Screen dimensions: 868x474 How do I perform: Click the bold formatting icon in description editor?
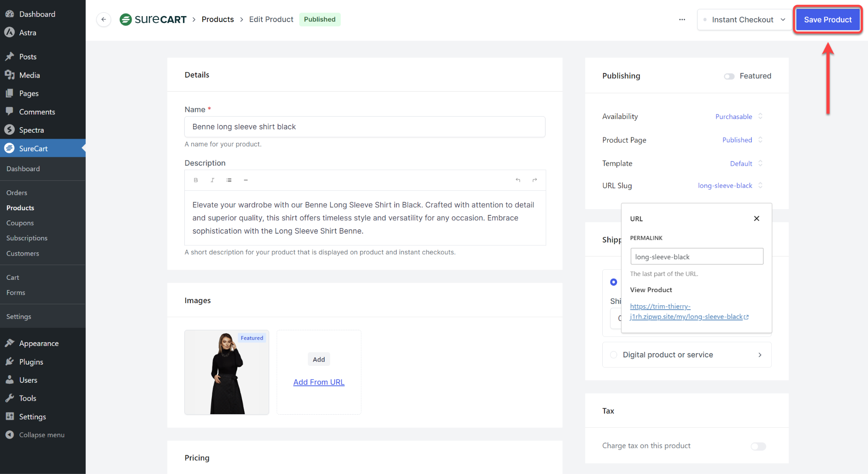(x=196, y=180)
